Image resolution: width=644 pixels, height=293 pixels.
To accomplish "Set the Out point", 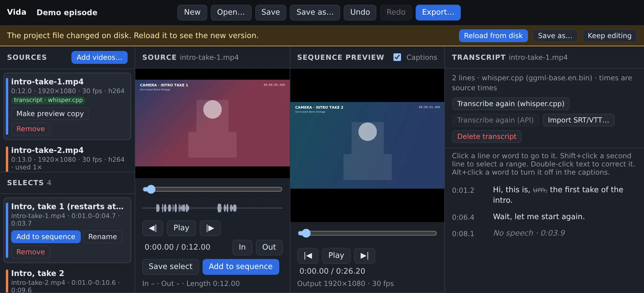I will (269, 247).
